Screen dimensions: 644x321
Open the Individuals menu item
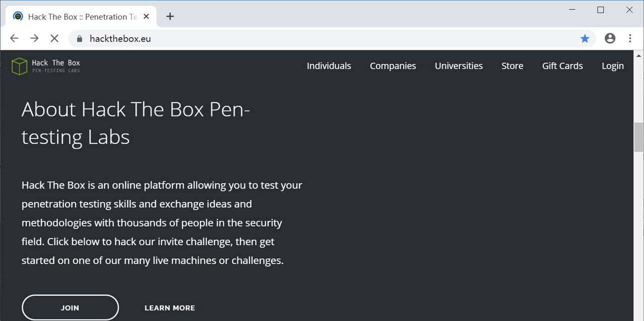[x=329, y=66]
